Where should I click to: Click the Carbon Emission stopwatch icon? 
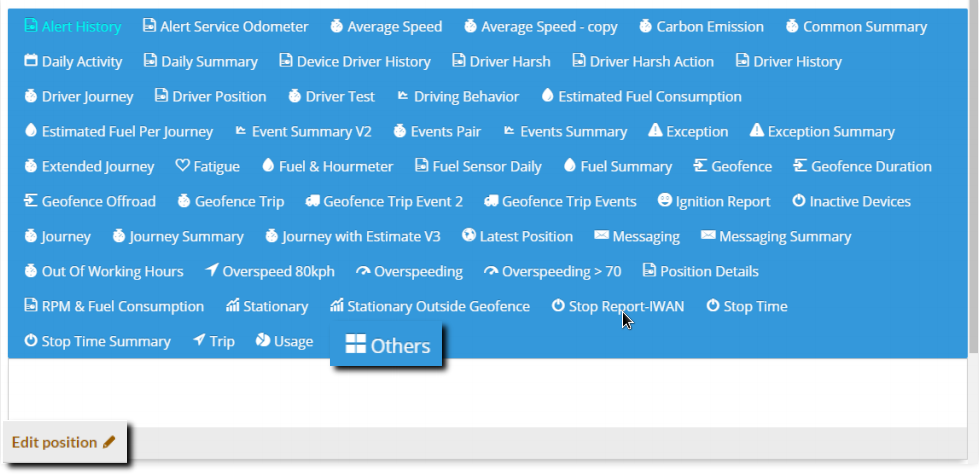(x=645, y=27)
